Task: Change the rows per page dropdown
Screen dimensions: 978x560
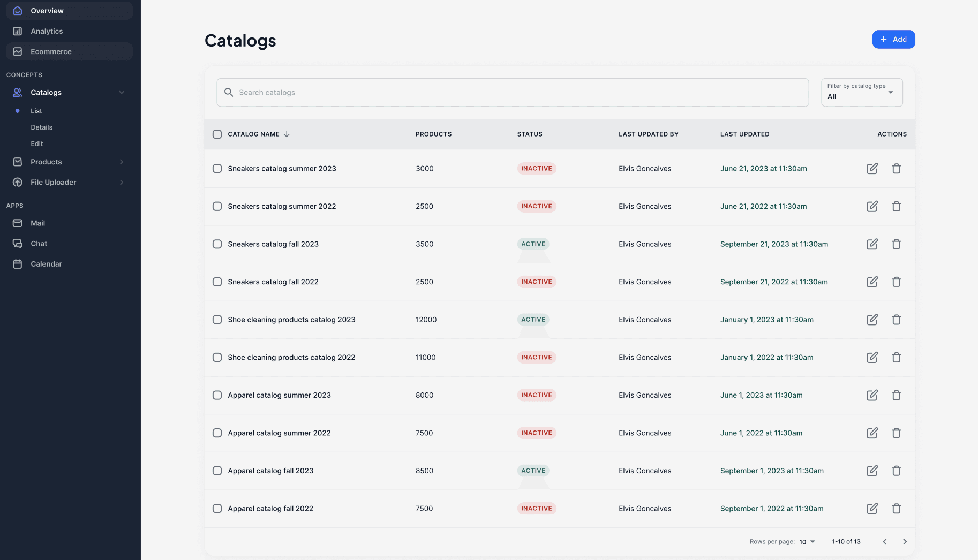Action: [x=807, y=542]
